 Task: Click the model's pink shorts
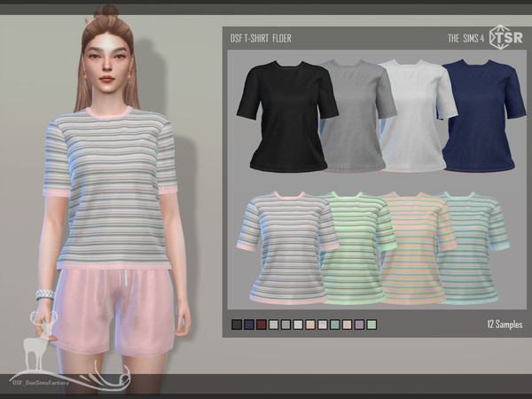pyautogui.click(x=115, y=310)
